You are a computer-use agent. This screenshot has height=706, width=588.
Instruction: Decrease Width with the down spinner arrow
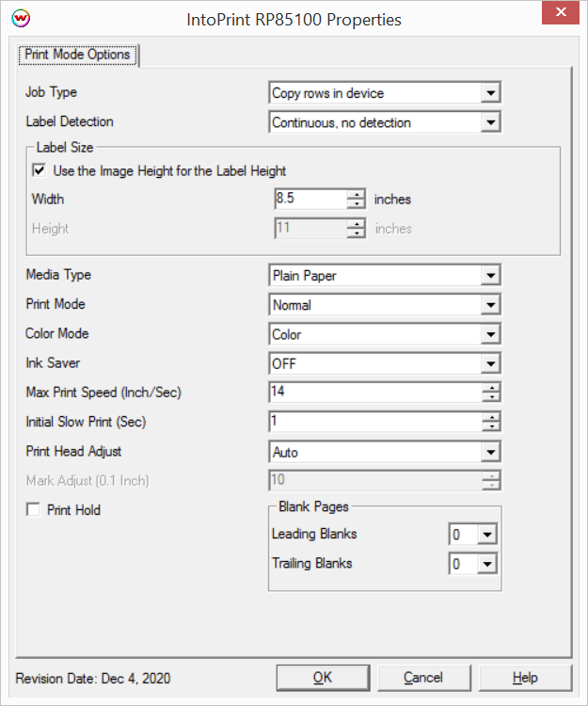point(357,203)
